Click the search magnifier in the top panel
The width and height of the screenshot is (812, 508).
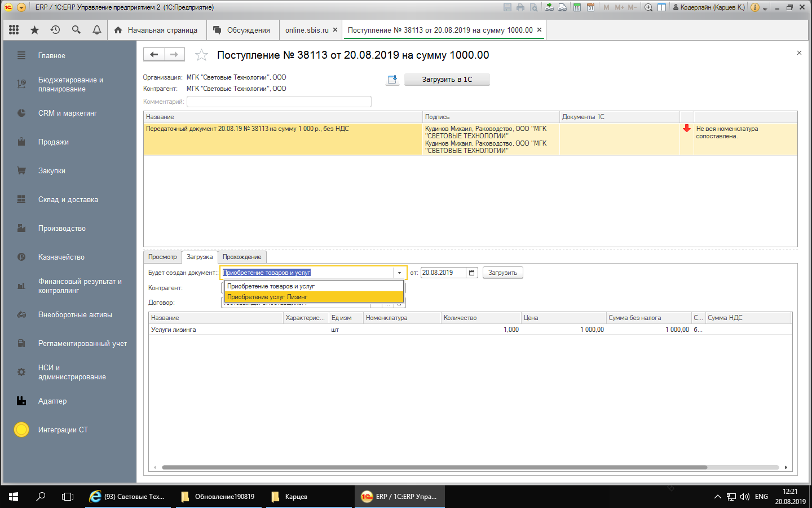pos(76,30)
